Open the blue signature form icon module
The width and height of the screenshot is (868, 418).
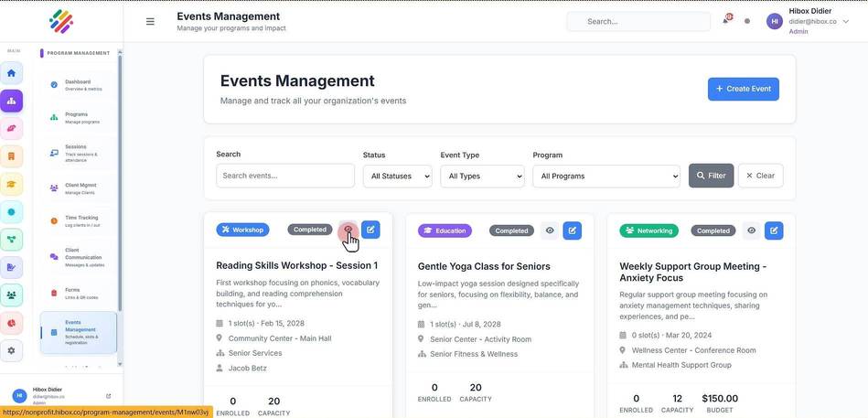(x=11, y=267)
